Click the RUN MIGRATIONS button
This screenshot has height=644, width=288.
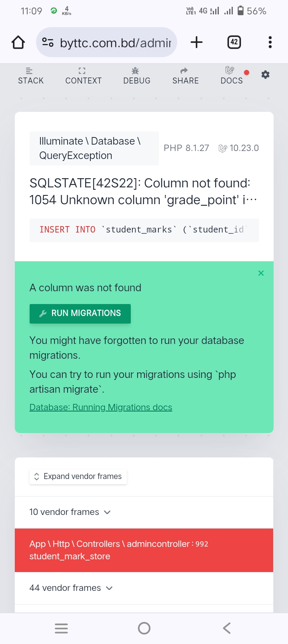(x=80, y=314)
